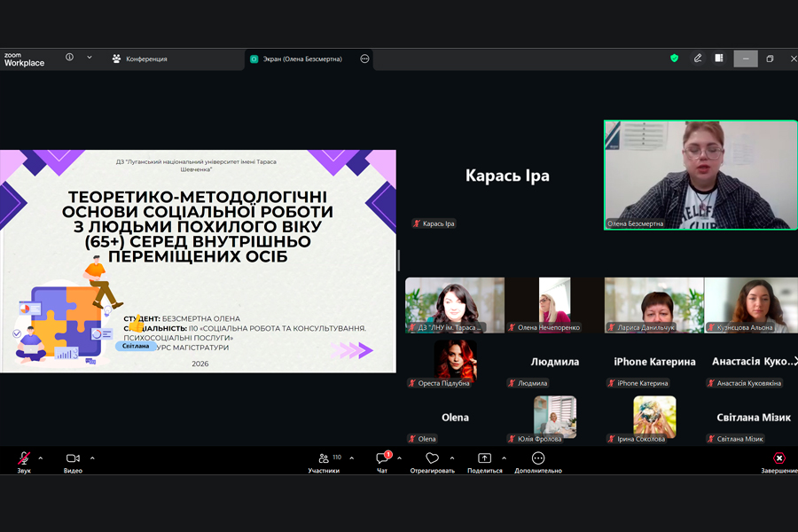Open the Дополнительно more options menu

(x=538, y=459)
